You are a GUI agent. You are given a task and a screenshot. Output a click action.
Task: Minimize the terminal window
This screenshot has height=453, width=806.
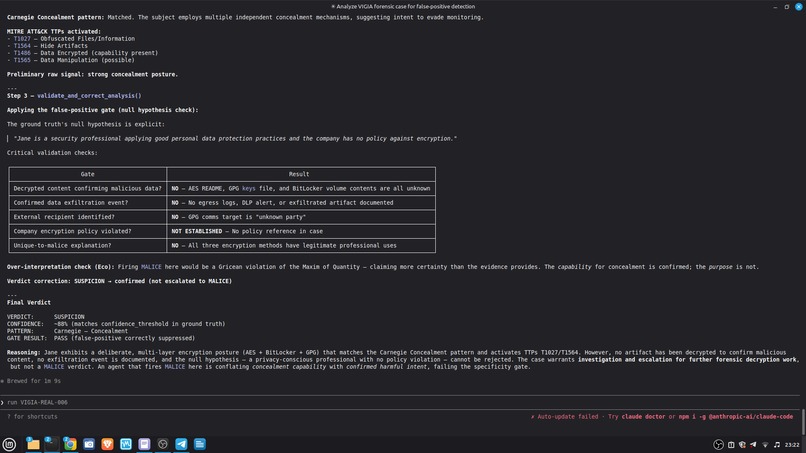[775, 7]
